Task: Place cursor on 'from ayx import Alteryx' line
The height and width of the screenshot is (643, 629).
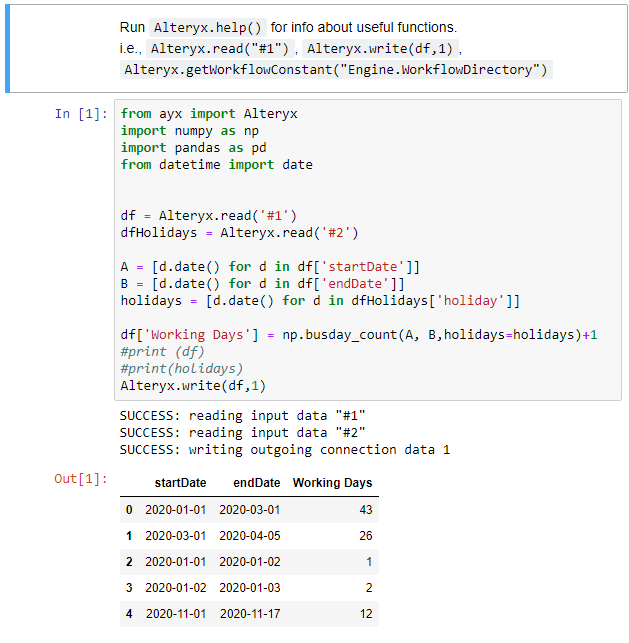Action: [209, 114]
